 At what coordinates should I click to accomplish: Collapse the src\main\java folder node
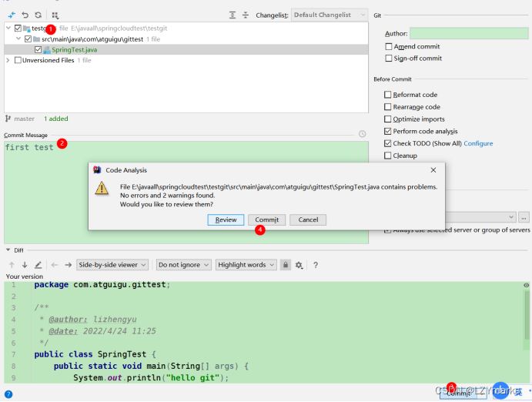18,39
